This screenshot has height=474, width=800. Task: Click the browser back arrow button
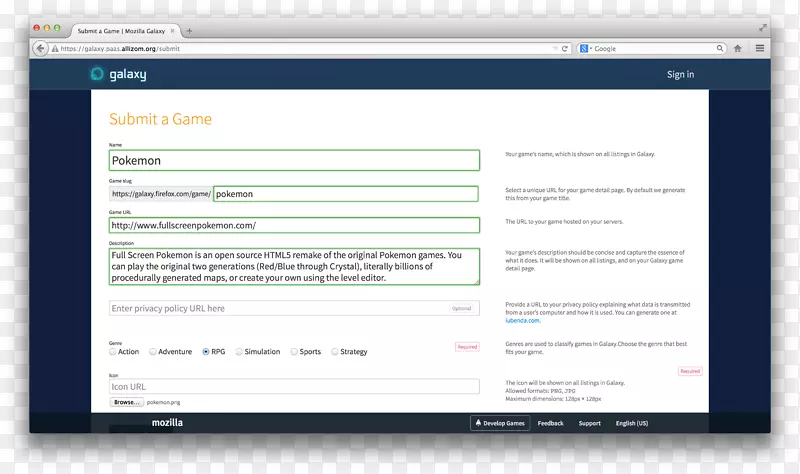[x=40, y=48]
